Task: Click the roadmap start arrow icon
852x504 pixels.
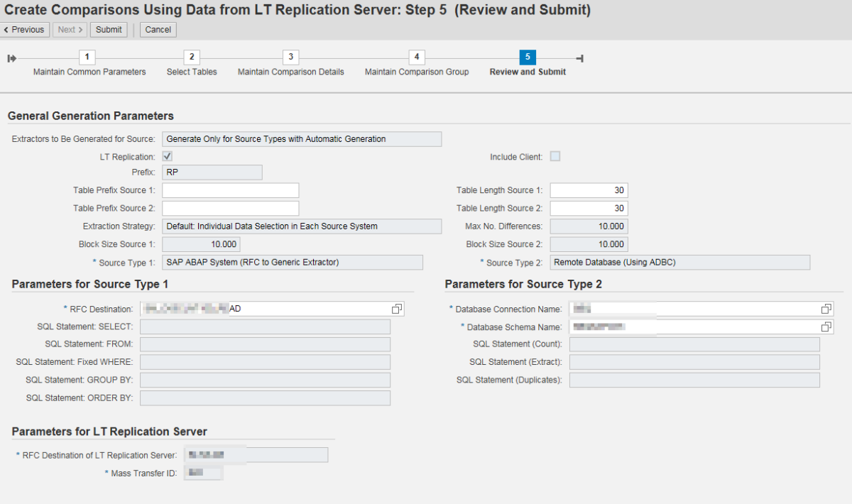Action: coord(12,58)
